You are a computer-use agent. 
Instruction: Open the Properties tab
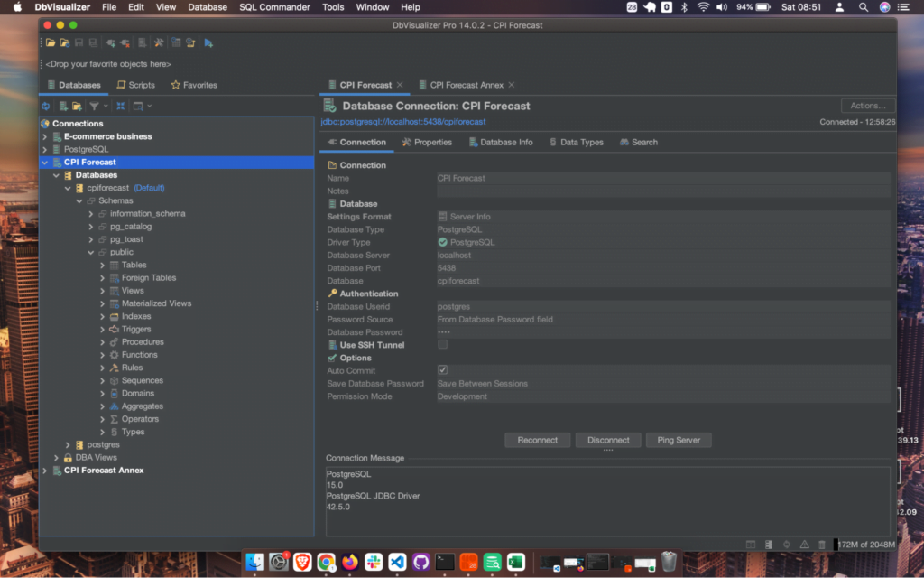pos(427,142)
